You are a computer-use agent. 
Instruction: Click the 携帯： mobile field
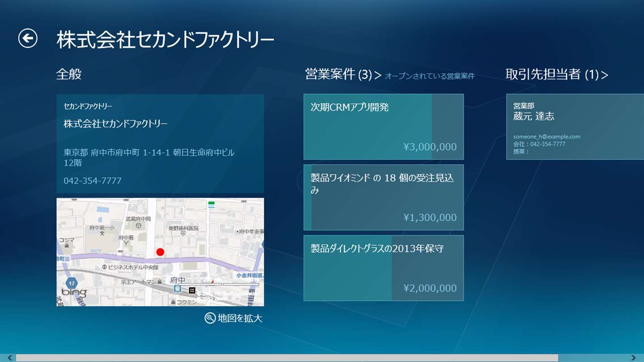pyautogui.click(x=521, y=152)
